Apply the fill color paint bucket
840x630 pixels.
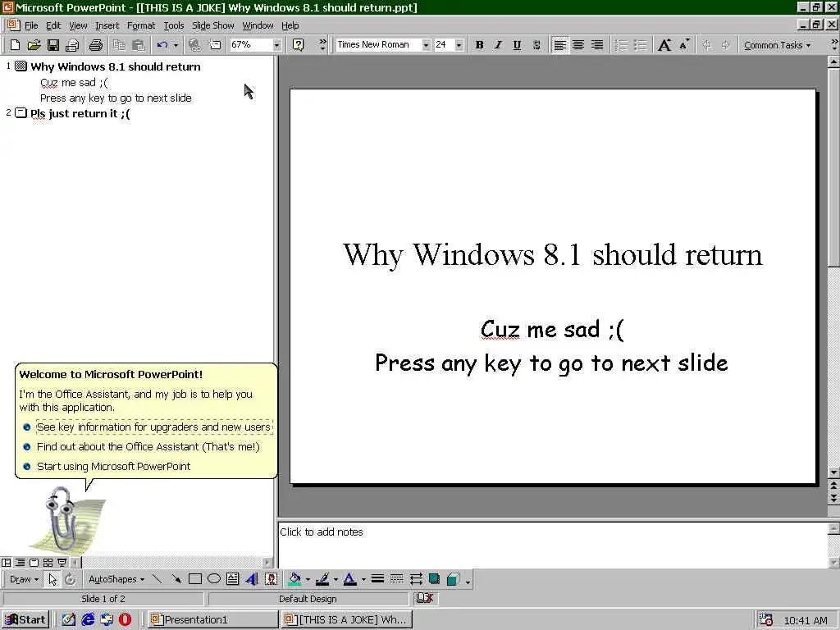294,579
